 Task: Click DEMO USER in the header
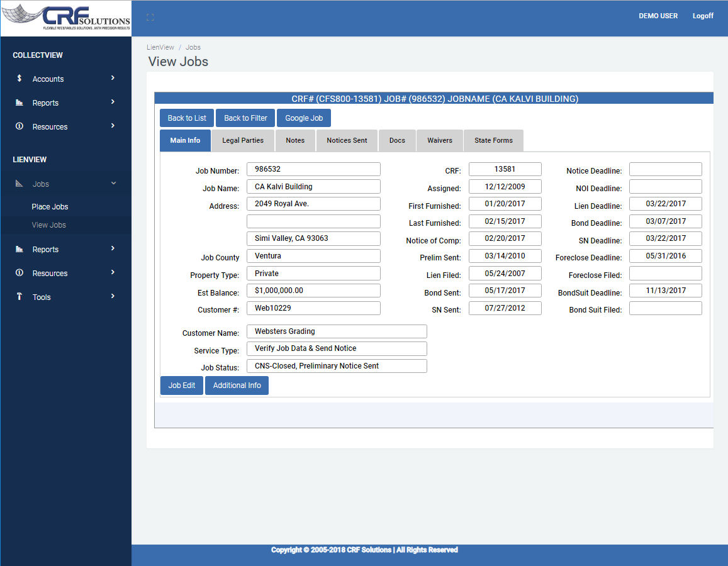658,16
